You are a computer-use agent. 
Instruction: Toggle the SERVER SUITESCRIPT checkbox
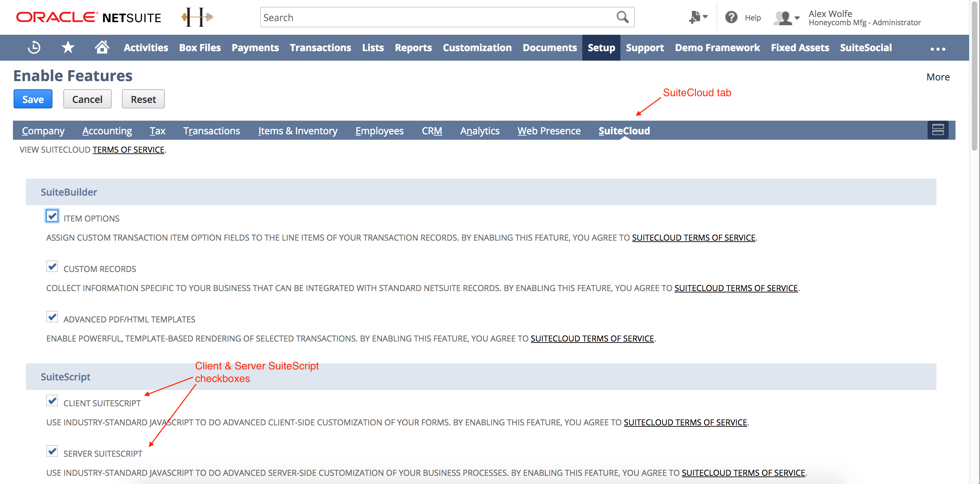pos(51,452)
